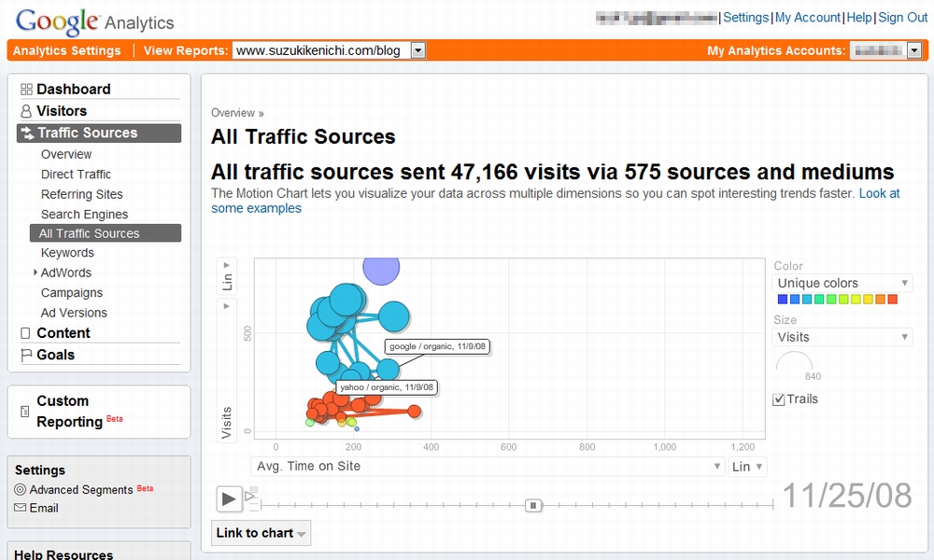Click the 11/25/08 date display
This screenshot has width=934, height=560.
[x=846, y=496]
